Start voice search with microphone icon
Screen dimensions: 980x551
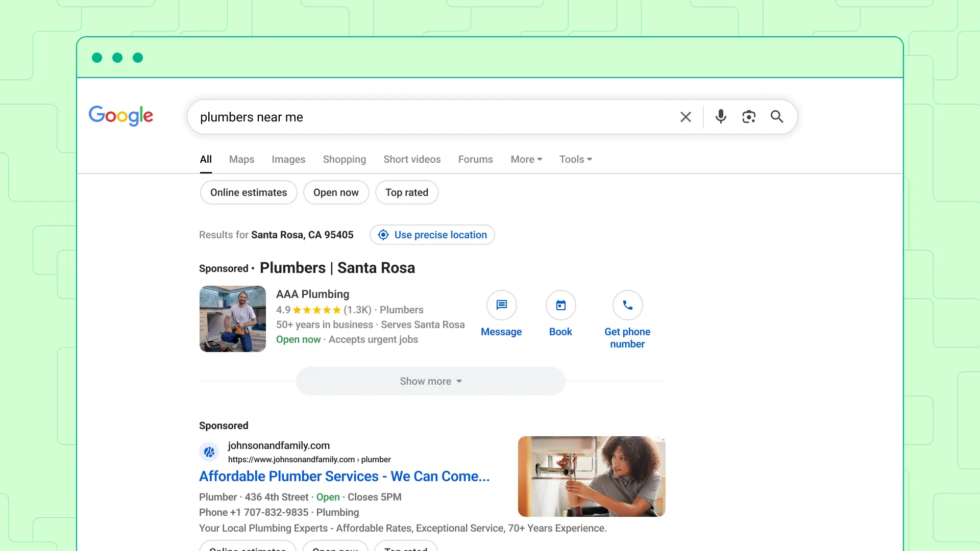pyautogui.click(x=721, y=117)
